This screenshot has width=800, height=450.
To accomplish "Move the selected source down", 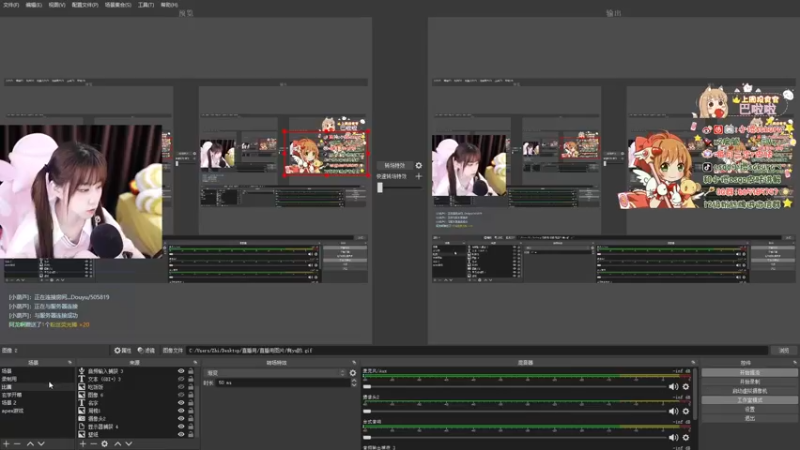I will click(129, 444).
